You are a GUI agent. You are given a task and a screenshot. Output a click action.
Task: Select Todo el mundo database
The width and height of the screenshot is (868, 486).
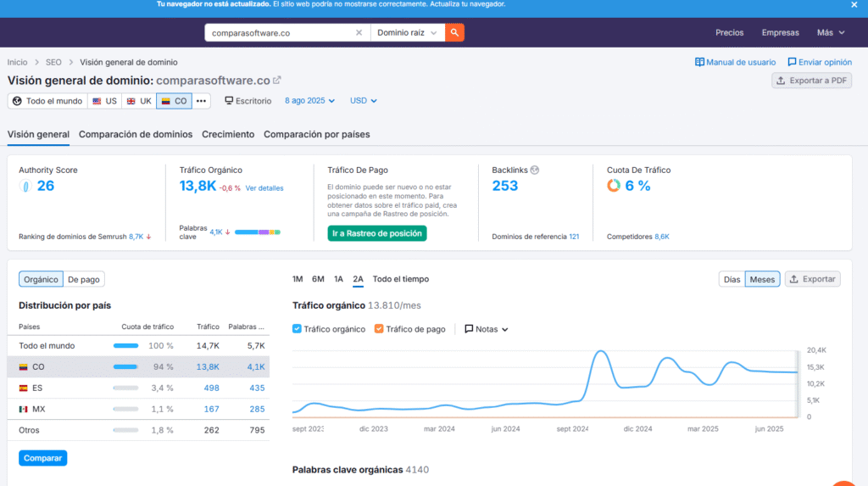pos(47,101)
